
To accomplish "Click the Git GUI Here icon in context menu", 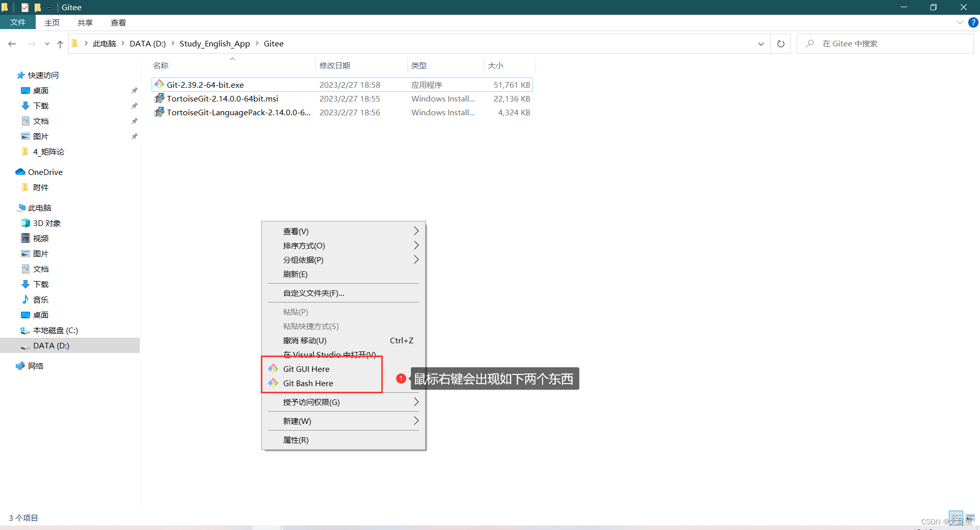I will click(274, 369).
